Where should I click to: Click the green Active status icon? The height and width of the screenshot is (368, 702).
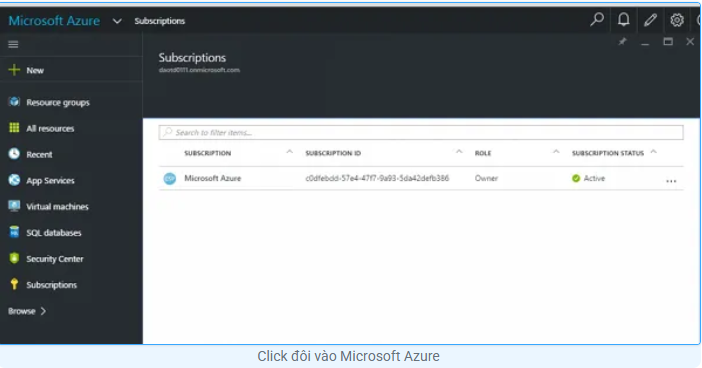576,178
